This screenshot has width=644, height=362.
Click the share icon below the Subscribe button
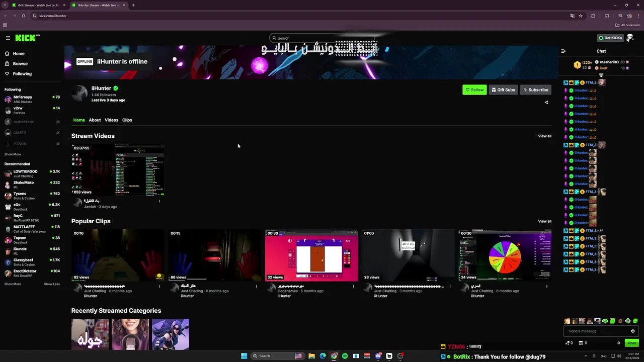(546, 103)
